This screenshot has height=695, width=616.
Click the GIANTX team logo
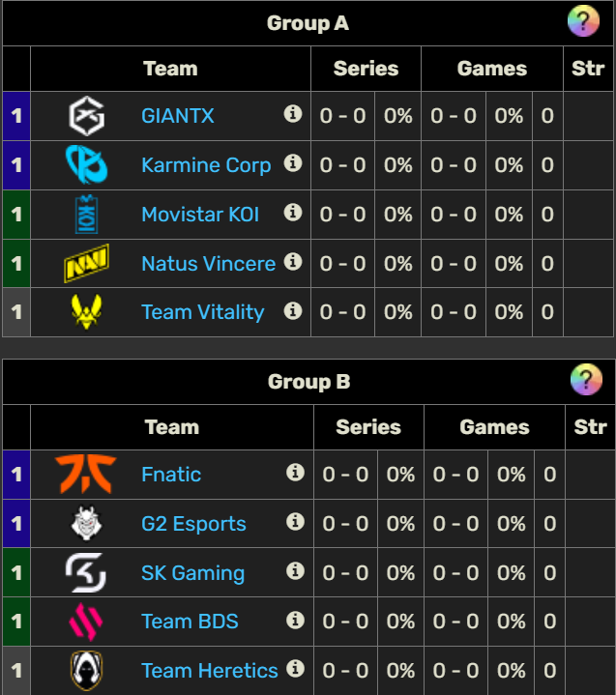point(86,116)
